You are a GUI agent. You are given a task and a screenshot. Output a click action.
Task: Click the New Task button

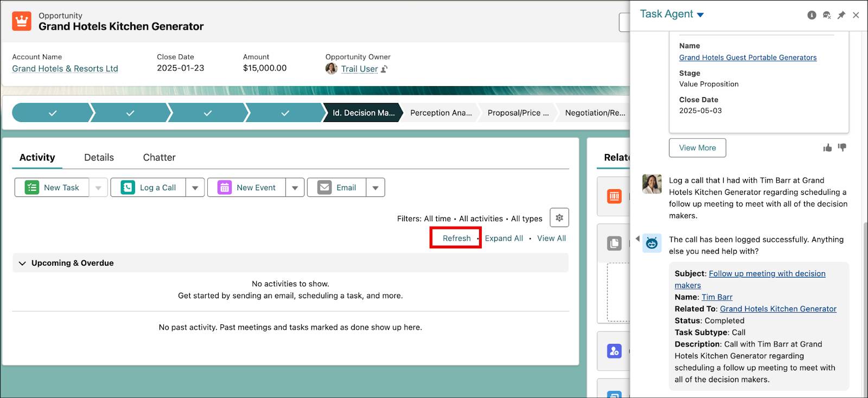[52, 188]
